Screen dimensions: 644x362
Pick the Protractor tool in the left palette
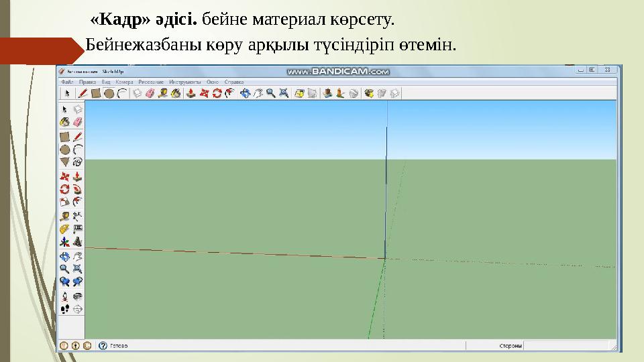[x=64, y=229]
